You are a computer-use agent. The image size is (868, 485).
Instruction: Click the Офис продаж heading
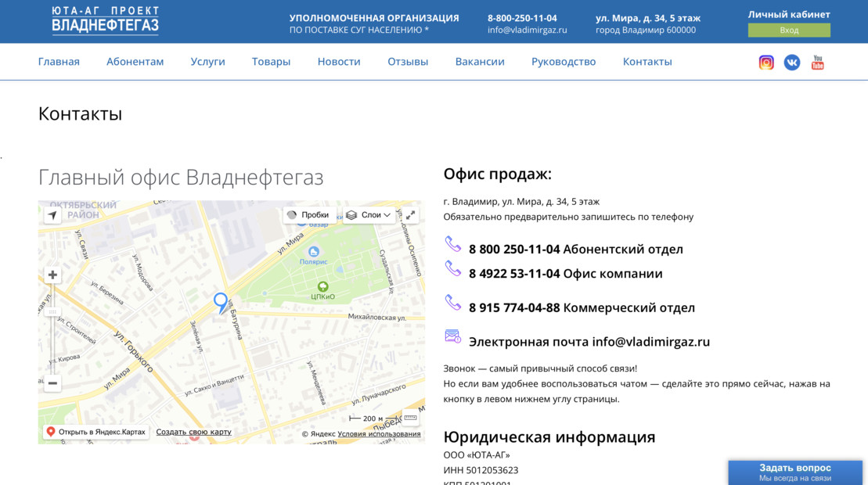(x=498, y=174)
